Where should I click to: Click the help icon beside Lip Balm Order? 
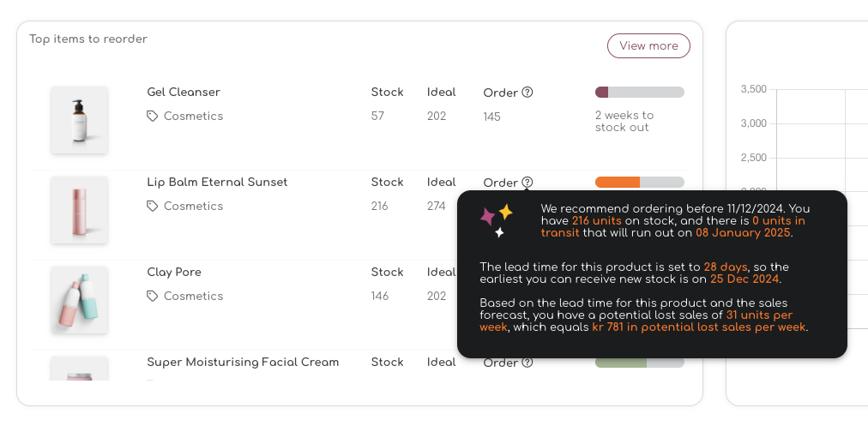[527, 182]
